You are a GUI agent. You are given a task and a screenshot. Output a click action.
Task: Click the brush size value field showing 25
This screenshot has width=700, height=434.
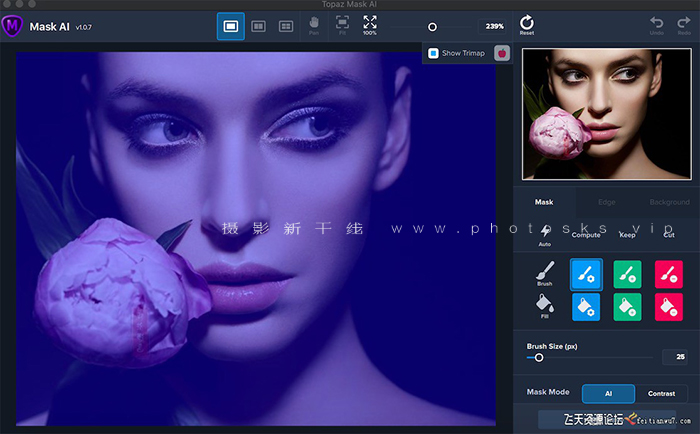(675, 357)
